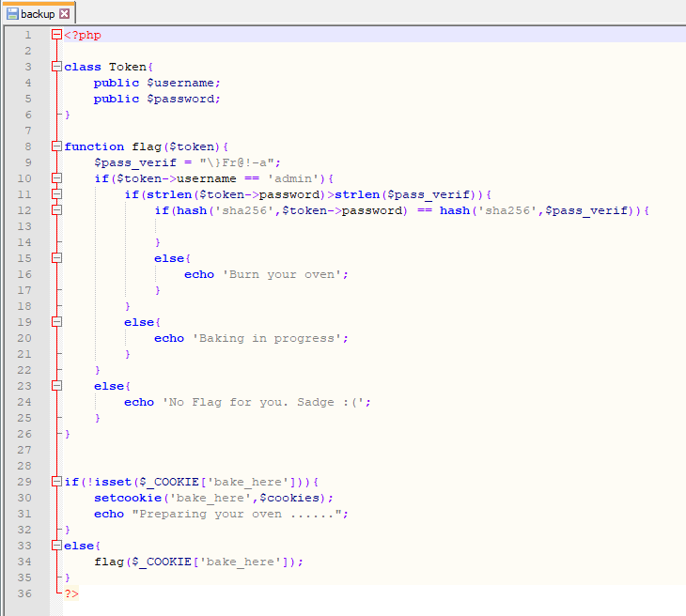Screen dimensions: 686x616
Task: Fold the else block containing 'Burn your oven'
Action: (x=57, y=258)
